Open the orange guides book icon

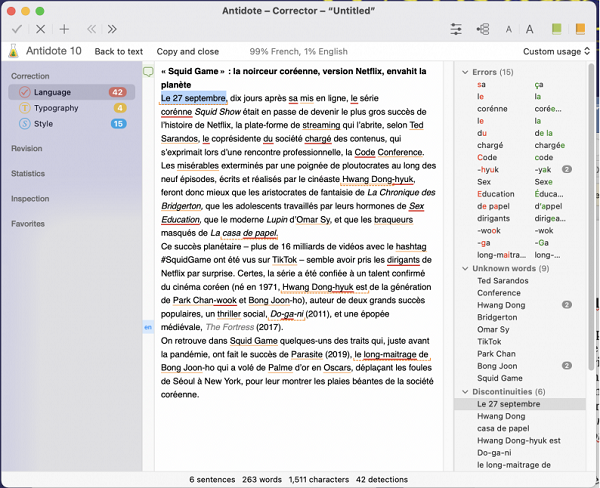pyautogui.click(x=581, y=30)
